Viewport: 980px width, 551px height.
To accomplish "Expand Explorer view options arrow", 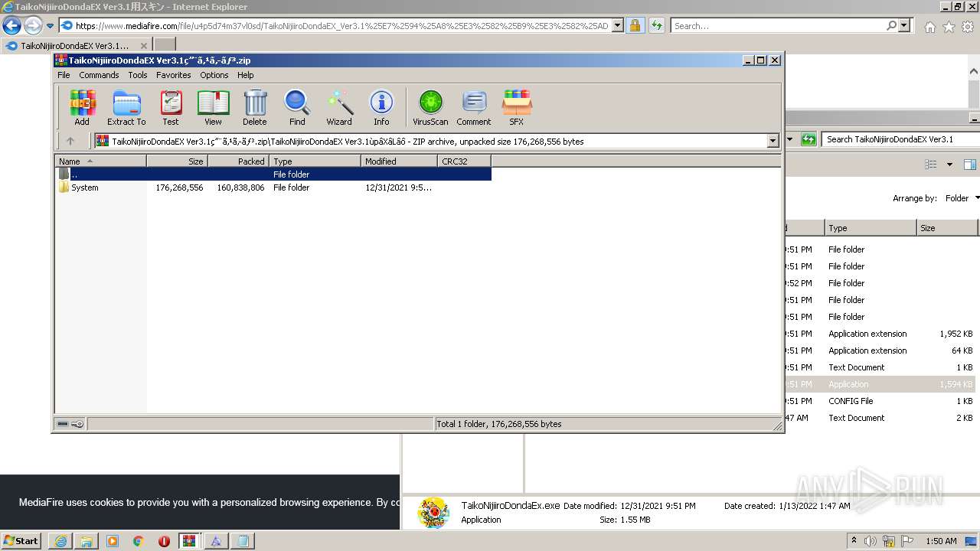I will [949, 165].
